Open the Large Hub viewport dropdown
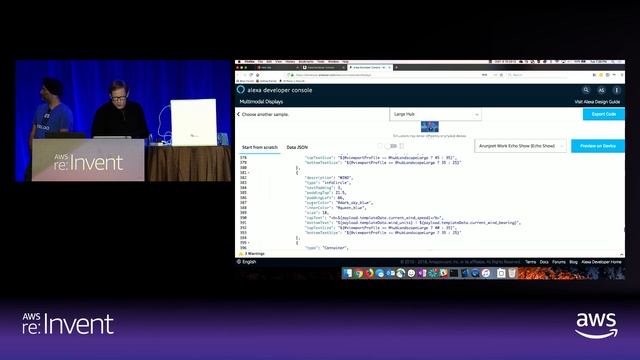The image size is (640, 360). click(436, 114)
